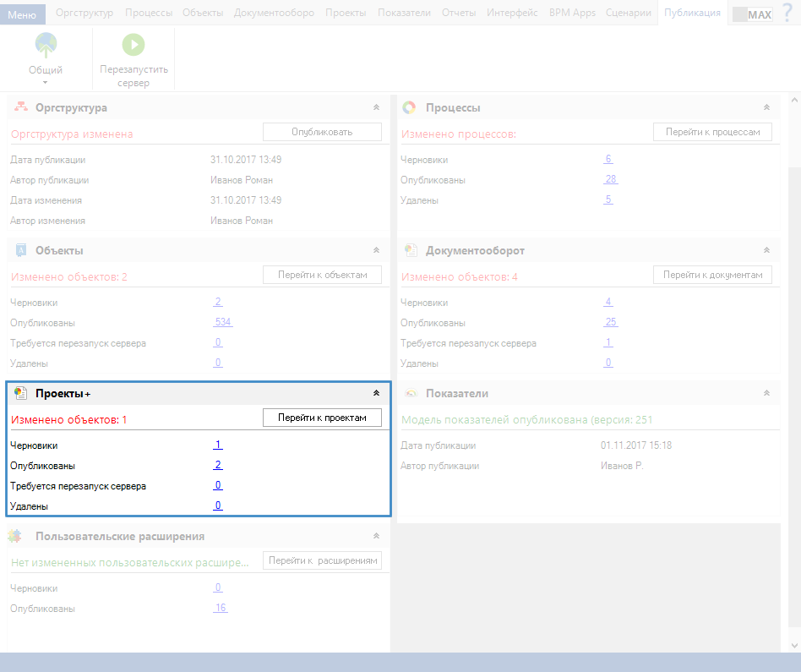Toggle the MAX mode switch

[753, 14]
